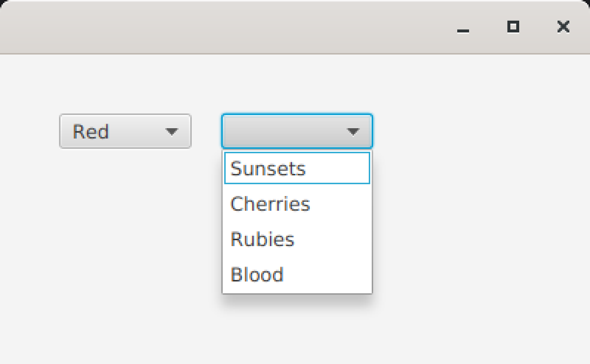This screenshot has height=364, width=590.
Task: Click empty space above the Red combo box
Action: (125, 84)
